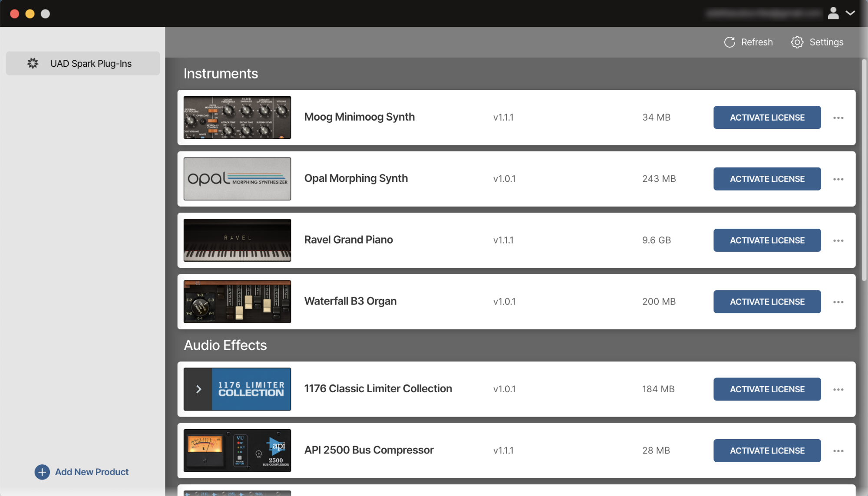Click the Audio Effects section heading
Viewport: 868px width, 496px height.
tap(225, 345)
